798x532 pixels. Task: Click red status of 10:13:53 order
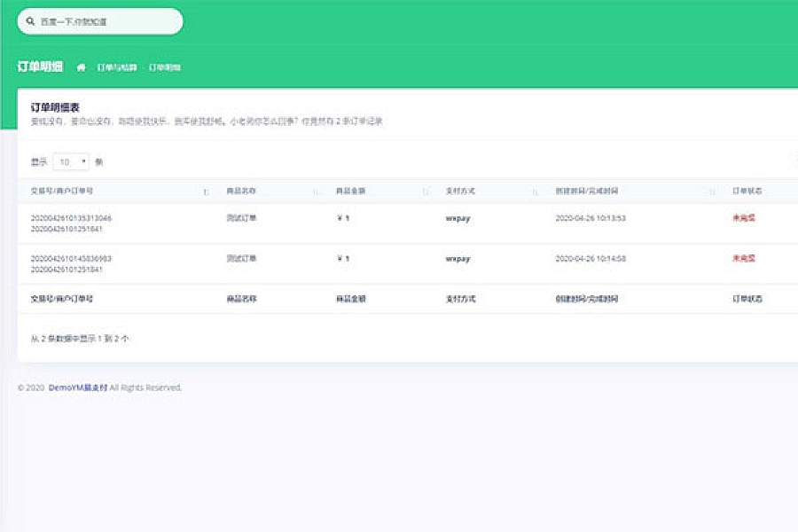[x=744, y=218]
